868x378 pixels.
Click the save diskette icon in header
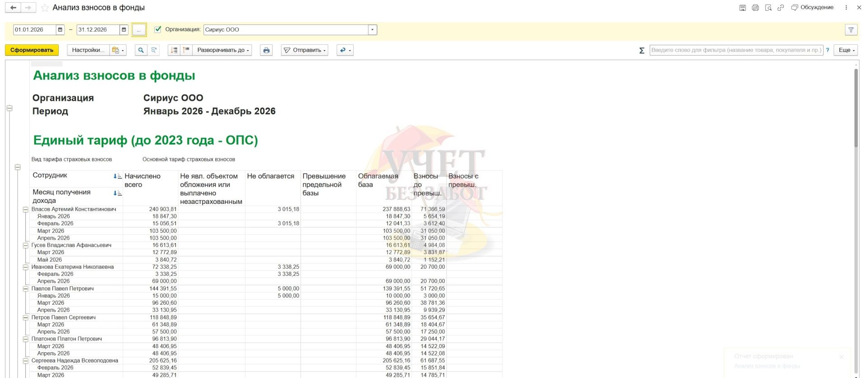point(742,8)
